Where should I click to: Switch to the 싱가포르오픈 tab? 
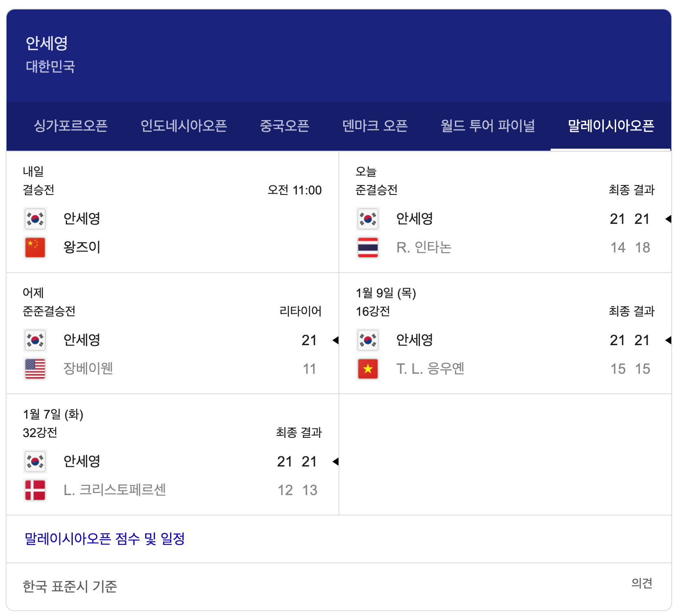point(72,126)
